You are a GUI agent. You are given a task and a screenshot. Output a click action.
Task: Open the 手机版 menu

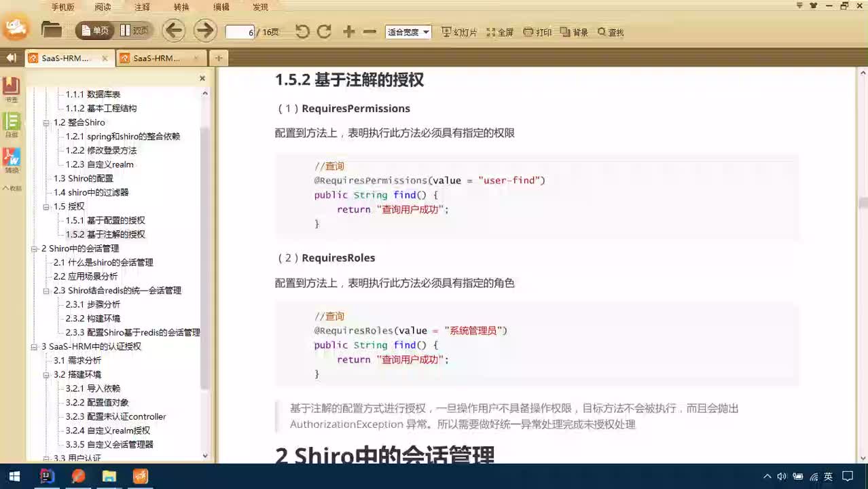pyautogui.click(x=62, y=7)
